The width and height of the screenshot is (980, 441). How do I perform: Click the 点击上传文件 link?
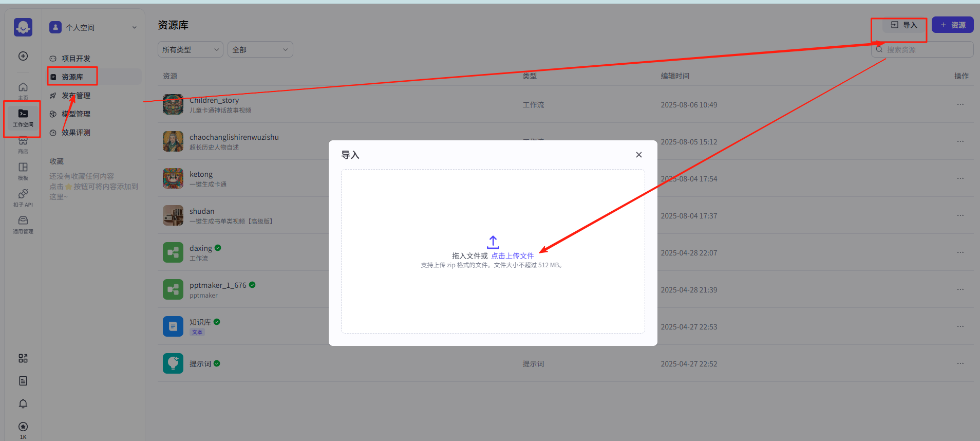(x=512, y=255)
